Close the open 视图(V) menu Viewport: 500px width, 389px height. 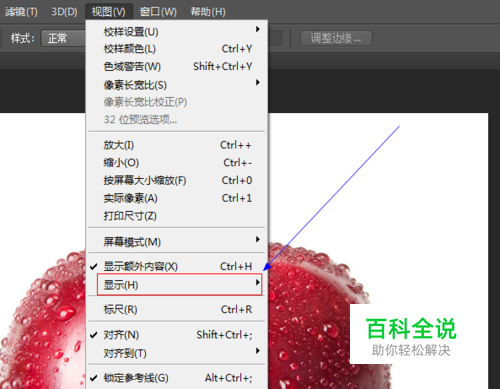109,12
